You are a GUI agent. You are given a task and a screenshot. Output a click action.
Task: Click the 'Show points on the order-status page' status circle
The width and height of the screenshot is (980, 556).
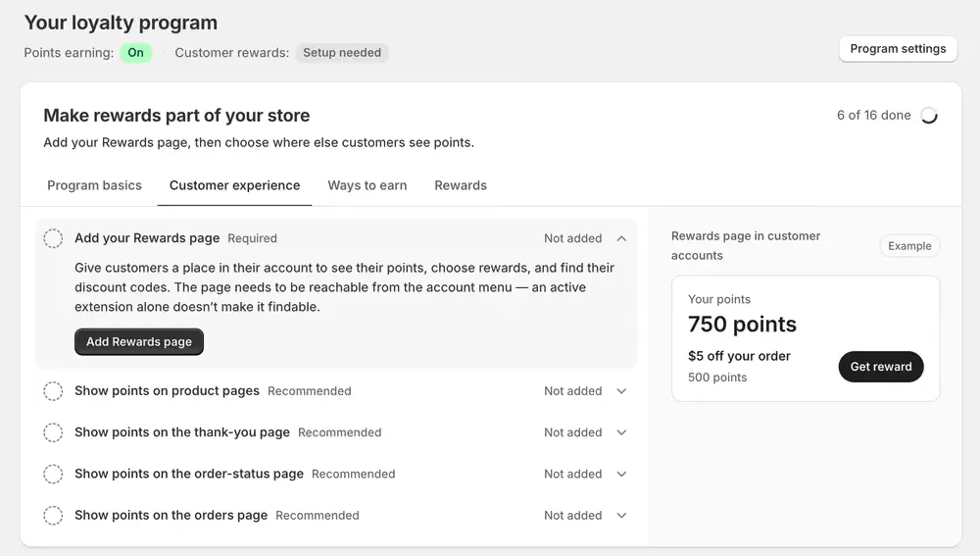tap(53, 474)
